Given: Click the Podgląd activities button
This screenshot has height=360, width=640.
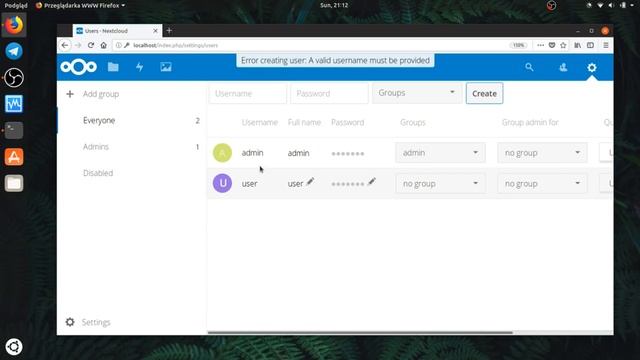Looking at the screenshot, I should 16,5.
